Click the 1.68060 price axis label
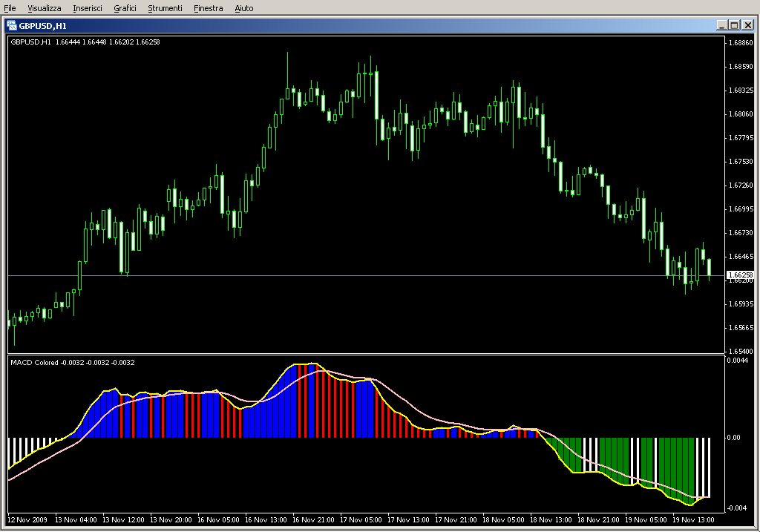This screenshot has width=760, height=532. coord(741,114)
